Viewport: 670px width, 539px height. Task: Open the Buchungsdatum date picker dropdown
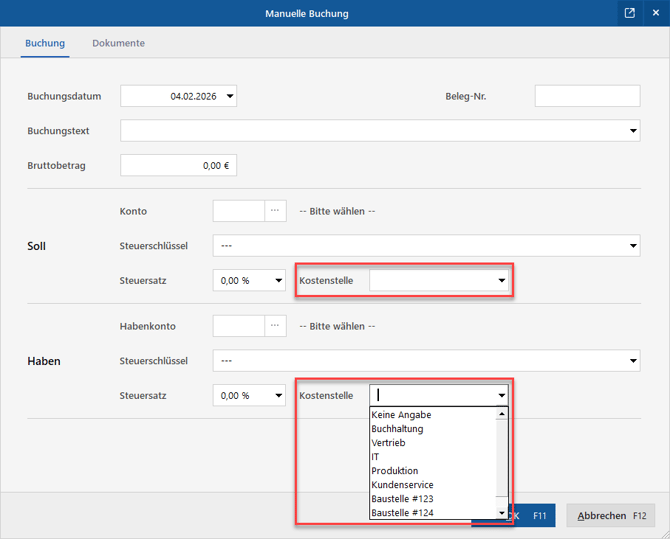[230, 97]
